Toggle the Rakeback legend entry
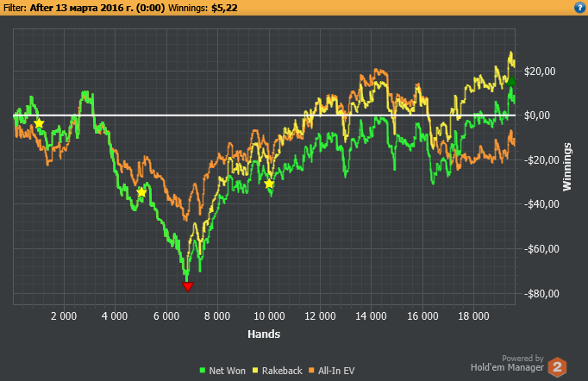588x381 pixels. pyautogui.click(x=277, y=371)
